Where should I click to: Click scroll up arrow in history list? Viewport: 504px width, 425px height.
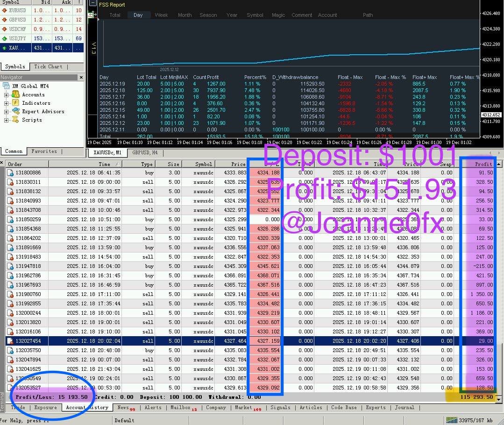[498, 164]
